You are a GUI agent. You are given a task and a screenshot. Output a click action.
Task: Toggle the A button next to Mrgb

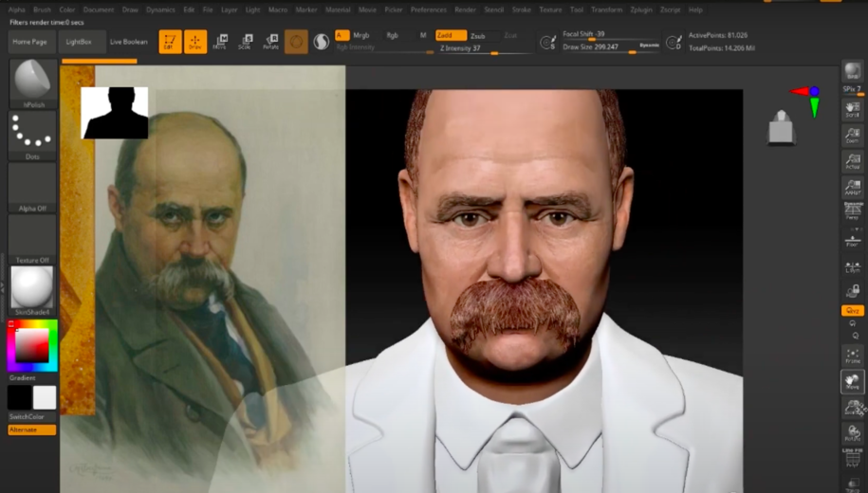pyautogui.click(x=342, y=35)
